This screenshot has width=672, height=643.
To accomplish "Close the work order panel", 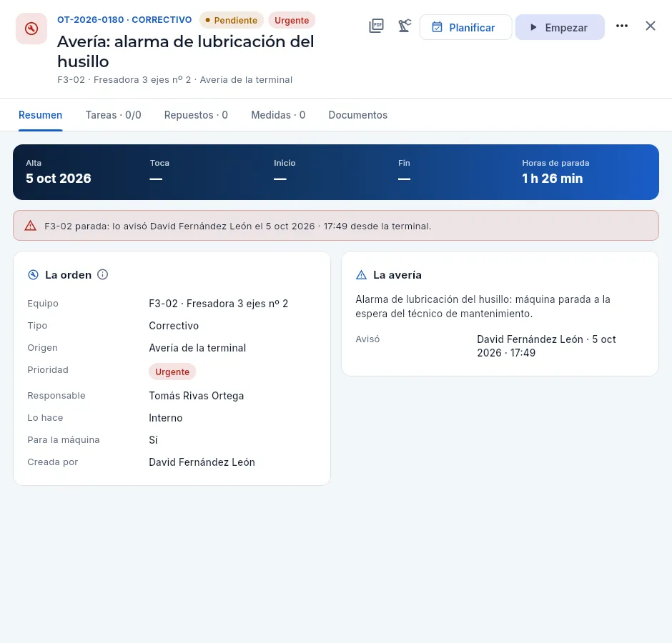I will [650, 26].
